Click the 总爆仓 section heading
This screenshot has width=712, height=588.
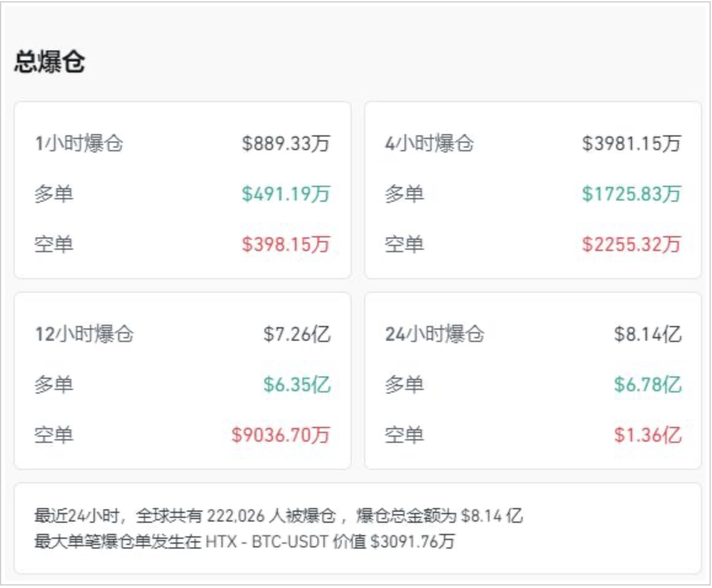click(49, 63)
